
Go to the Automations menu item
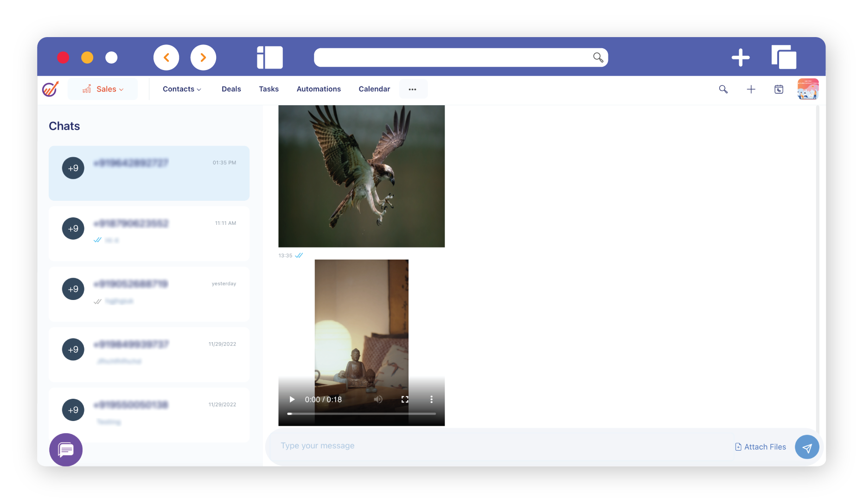point(319,89)
